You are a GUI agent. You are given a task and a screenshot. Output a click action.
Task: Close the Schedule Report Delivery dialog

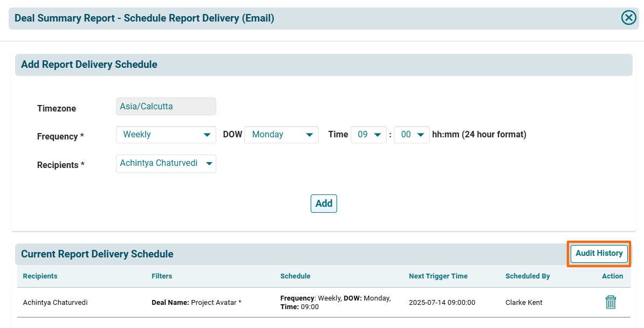click(x=628, y=18)
